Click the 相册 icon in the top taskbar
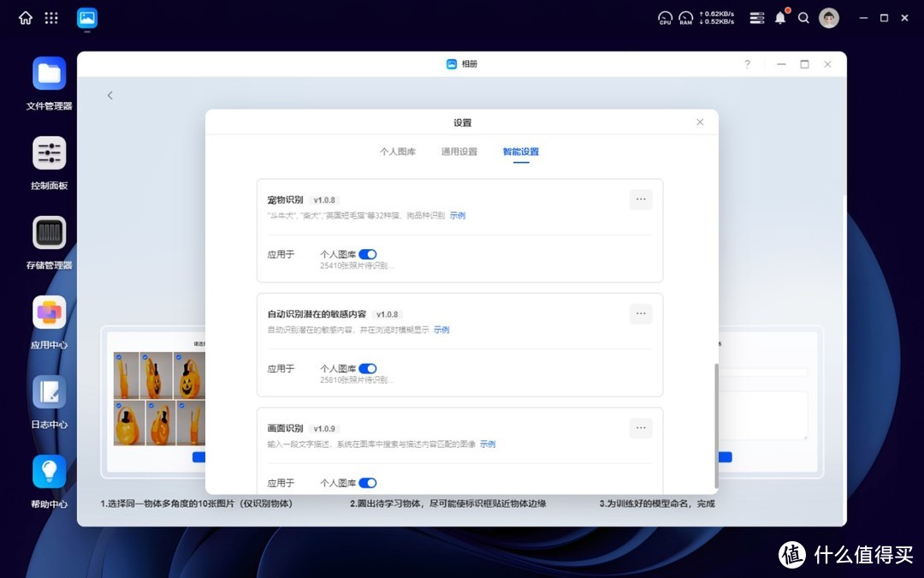The width and height of the screenshot is (924, 578). pyautogui.click(x=86, y=17)
